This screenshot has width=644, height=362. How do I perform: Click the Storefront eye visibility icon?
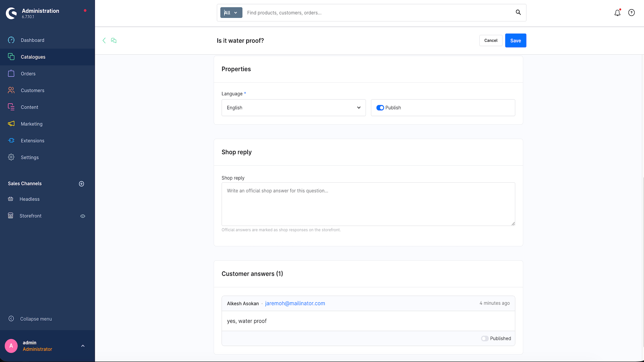pyautogui.click(x=83, y=216)
